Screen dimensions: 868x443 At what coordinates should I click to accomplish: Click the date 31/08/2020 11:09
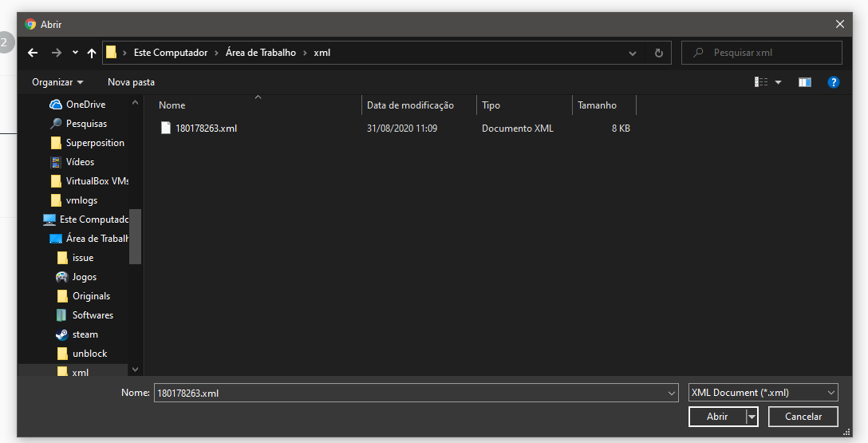point(402,128)
